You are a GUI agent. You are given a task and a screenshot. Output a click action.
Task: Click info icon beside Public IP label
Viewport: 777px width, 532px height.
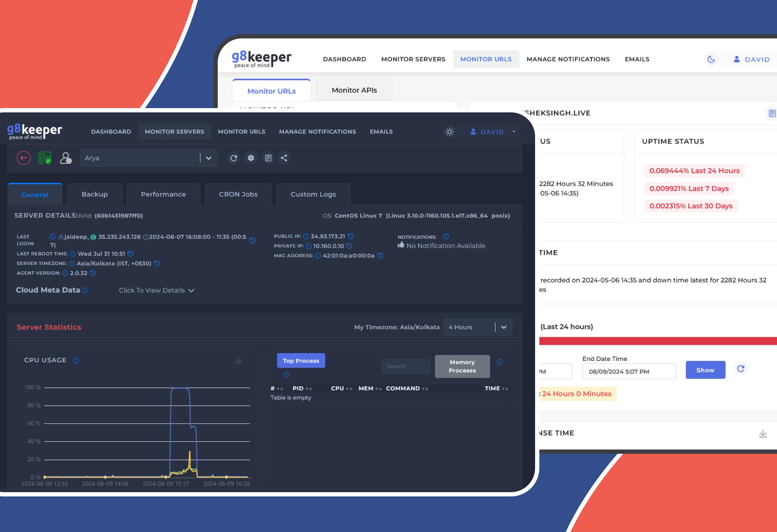(306, 236)
